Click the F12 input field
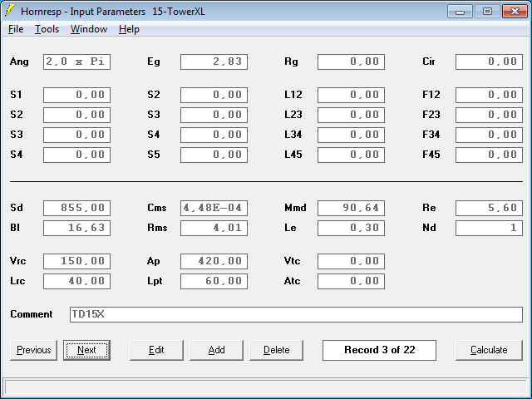532x399 pixels. 489,95
